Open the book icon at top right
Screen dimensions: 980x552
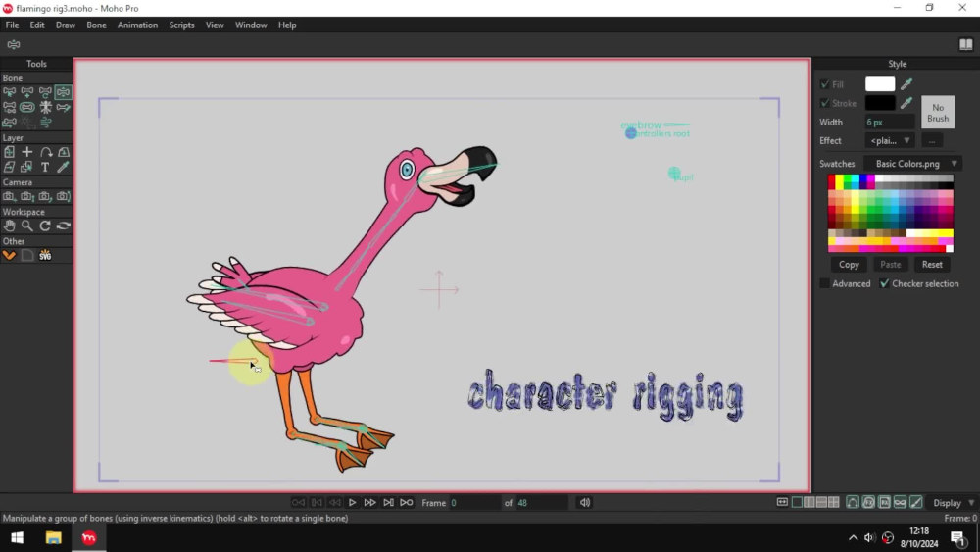(965, 44)
